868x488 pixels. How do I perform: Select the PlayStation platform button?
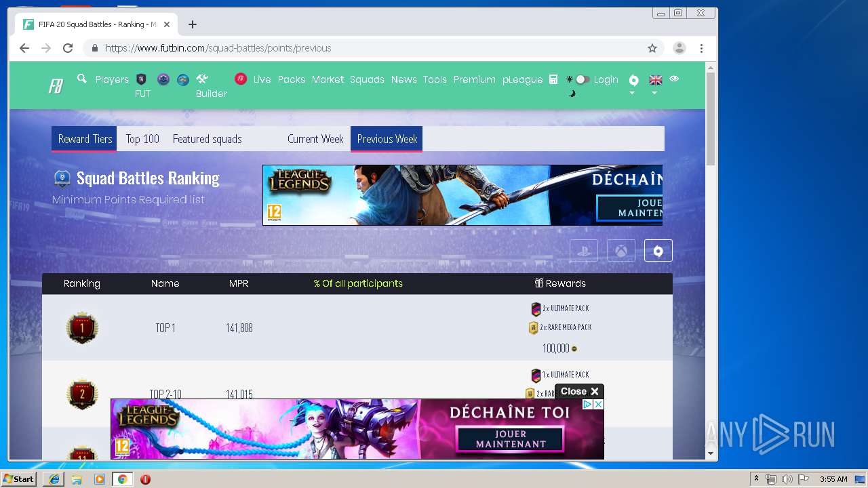tap(584, 251)
